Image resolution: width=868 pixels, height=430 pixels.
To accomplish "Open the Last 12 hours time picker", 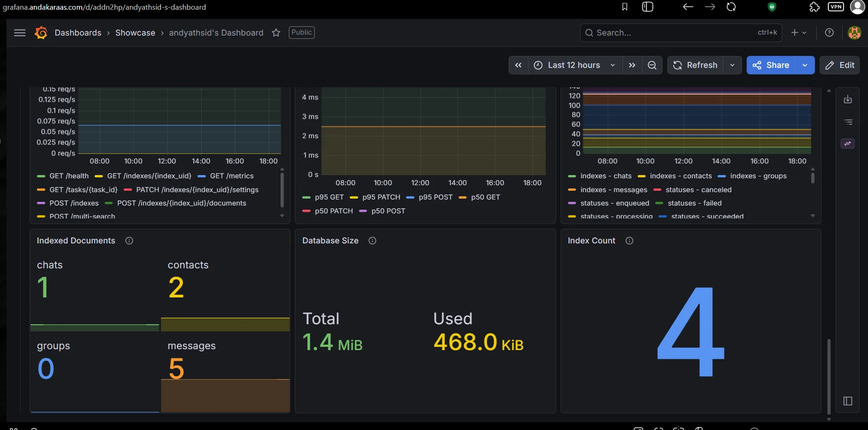I will tap(575, 65).
